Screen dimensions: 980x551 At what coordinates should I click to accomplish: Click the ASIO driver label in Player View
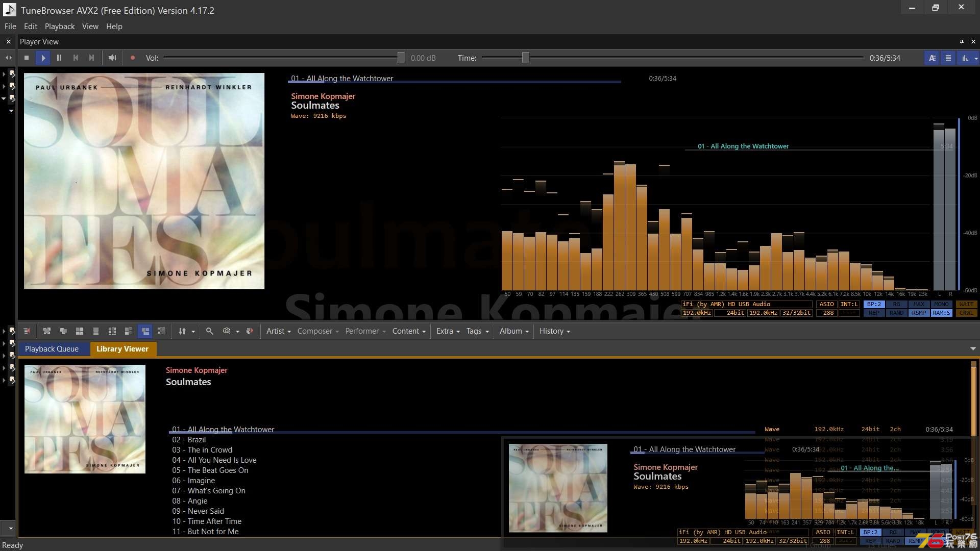click(x=826, y=304)
